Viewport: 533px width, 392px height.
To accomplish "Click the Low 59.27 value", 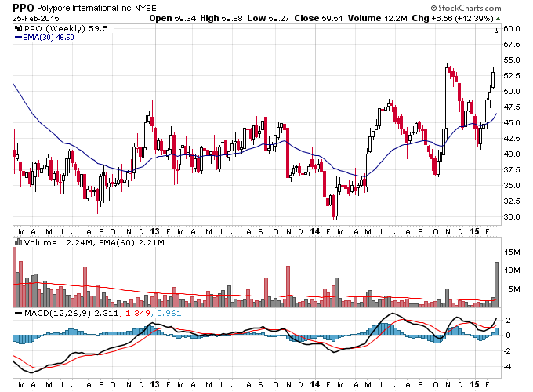I will click(268, 18).
